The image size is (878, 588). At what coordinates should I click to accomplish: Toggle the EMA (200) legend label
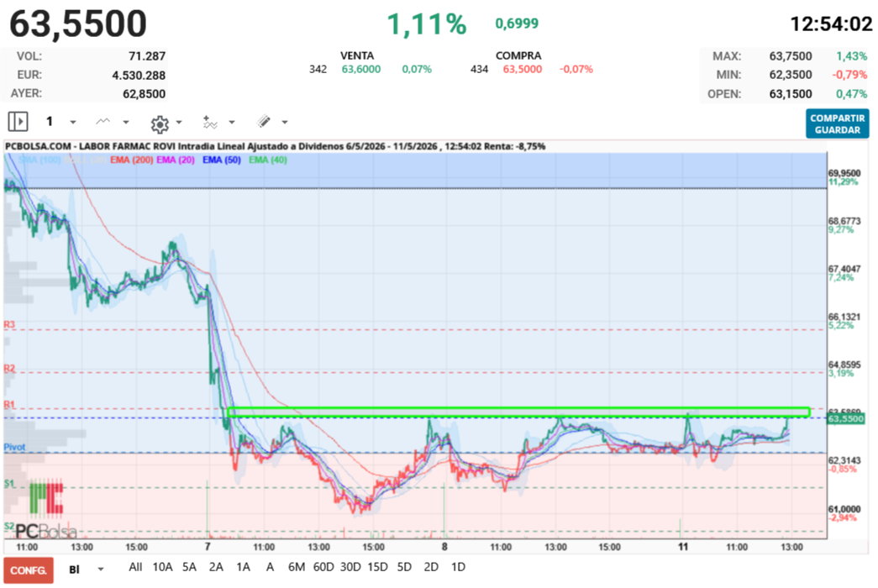coord(132,160)
